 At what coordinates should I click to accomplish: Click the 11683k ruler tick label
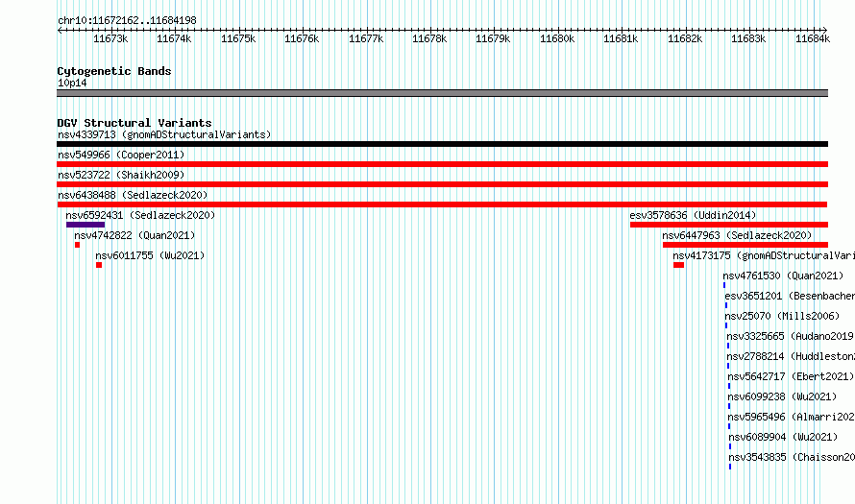(748, 38)
